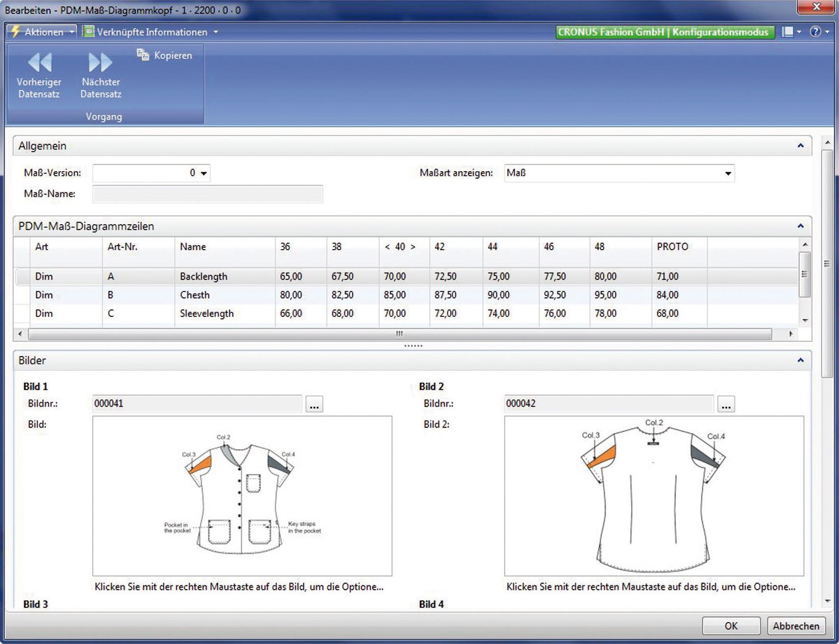Open the Maß-Version dropdown
This screenshot has height=644, width=839.
coord(204,173)
